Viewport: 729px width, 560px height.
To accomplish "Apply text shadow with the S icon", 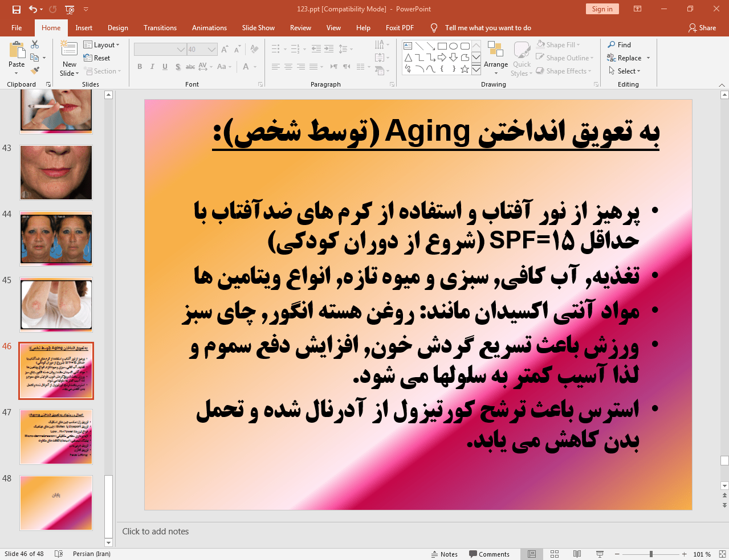I will [178, 67].
